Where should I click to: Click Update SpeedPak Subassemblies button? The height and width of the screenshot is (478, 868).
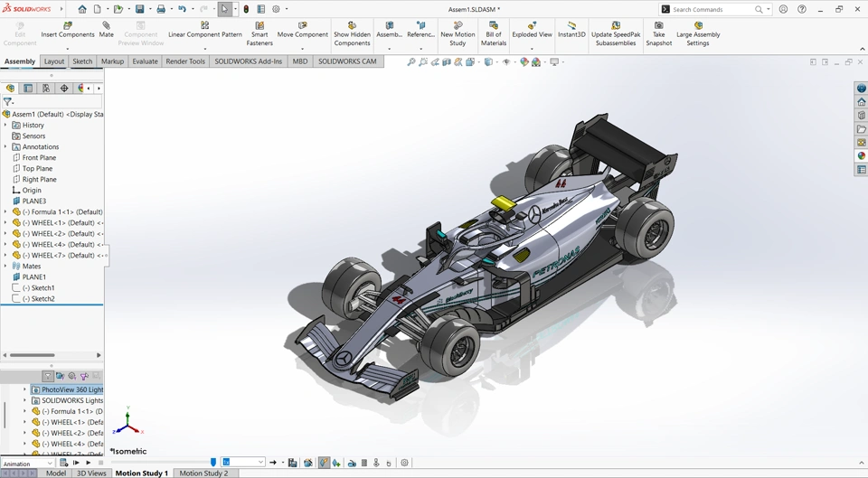pos(616,34)
